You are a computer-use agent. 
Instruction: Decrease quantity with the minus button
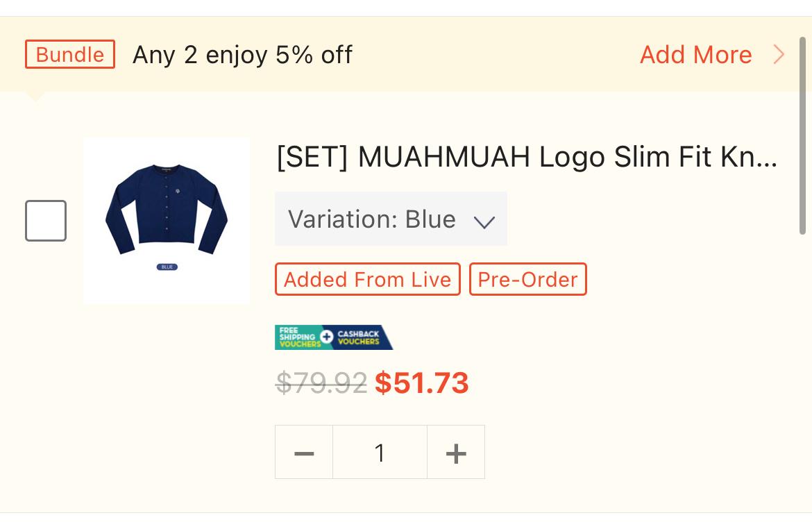point(304,453)
